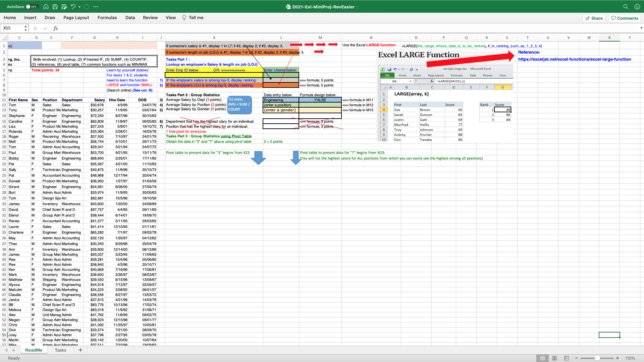This screenshot has height=362, width=644.
Task: Click the Select All corner triangle
Action: pos(4,38)
